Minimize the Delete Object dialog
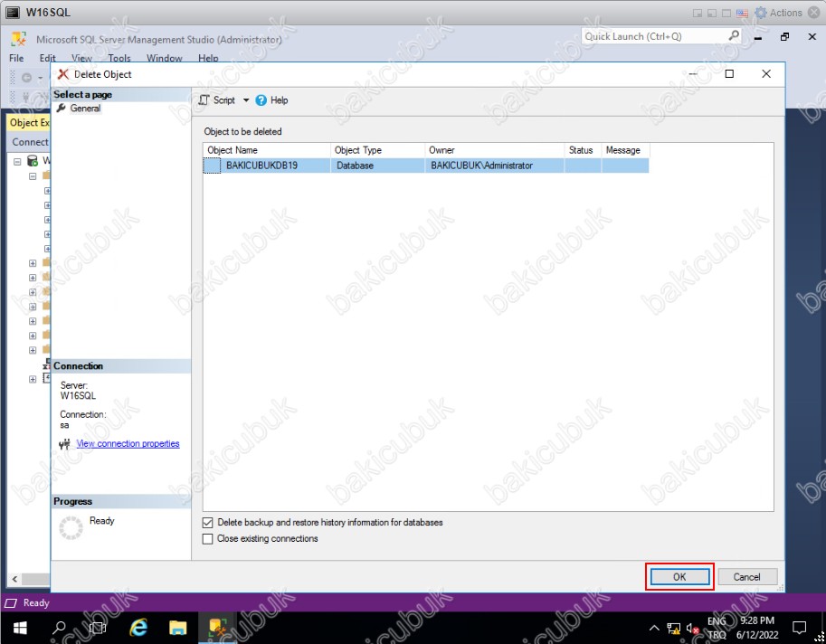Viewport: 826px width, 644px height. 693,74
